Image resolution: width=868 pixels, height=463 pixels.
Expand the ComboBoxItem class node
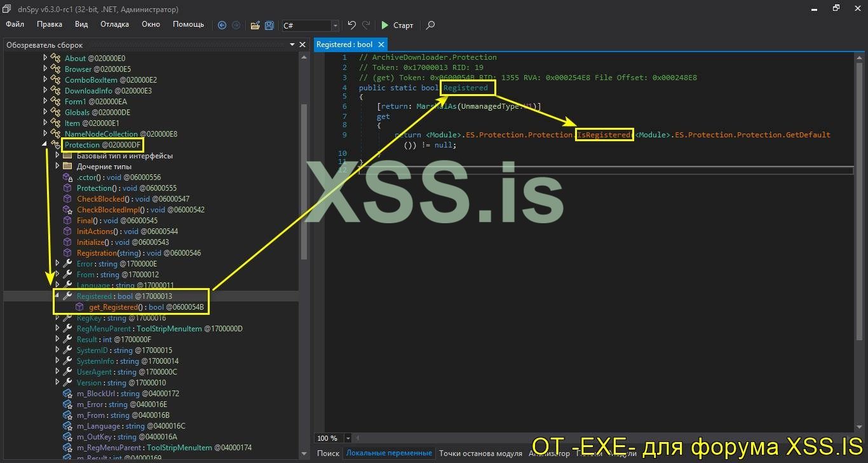45,79
